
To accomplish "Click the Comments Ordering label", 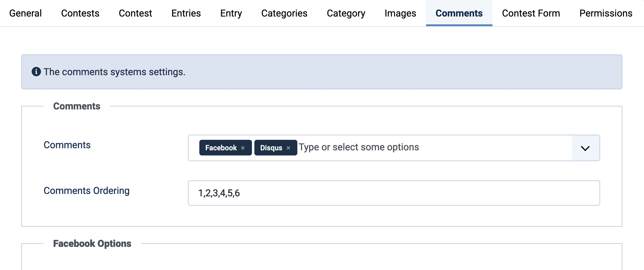I will 87,191.
